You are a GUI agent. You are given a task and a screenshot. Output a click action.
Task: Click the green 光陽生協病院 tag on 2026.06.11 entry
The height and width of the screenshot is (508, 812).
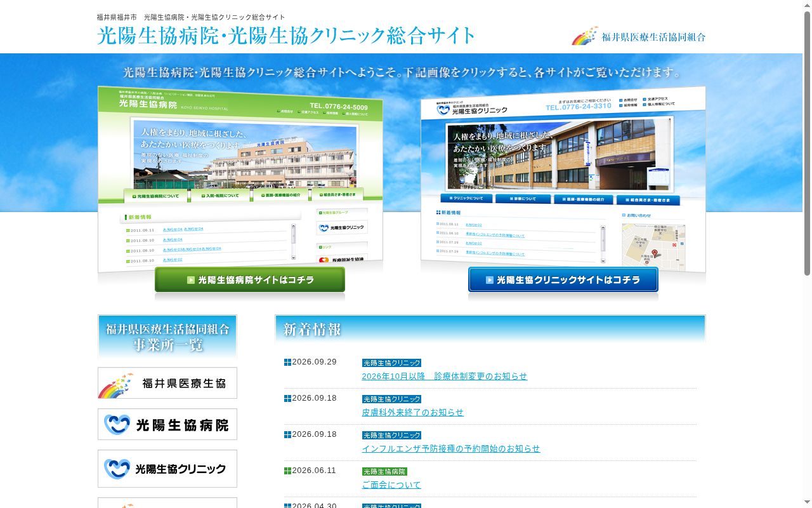[384, 472]
